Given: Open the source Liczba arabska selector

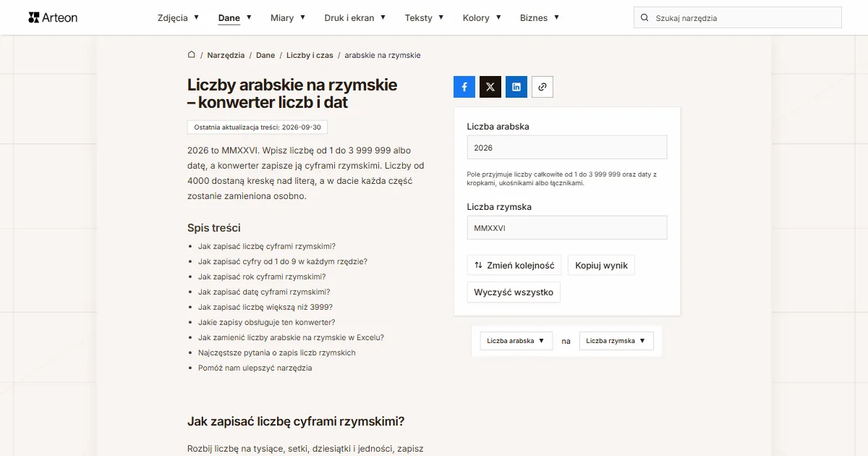Looking at the screenshot, I should (516, 341).
